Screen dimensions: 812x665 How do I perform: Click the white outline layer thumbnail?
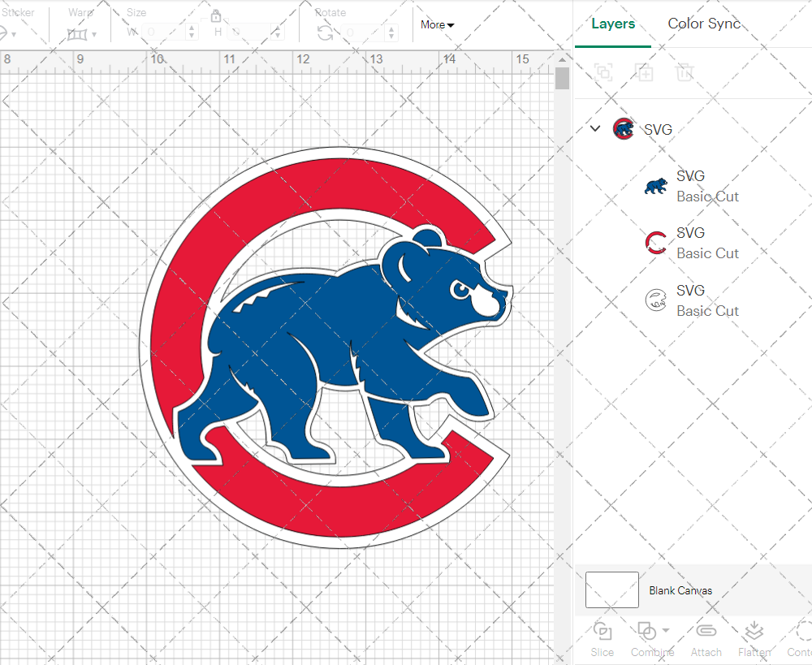tap(655, 300)
